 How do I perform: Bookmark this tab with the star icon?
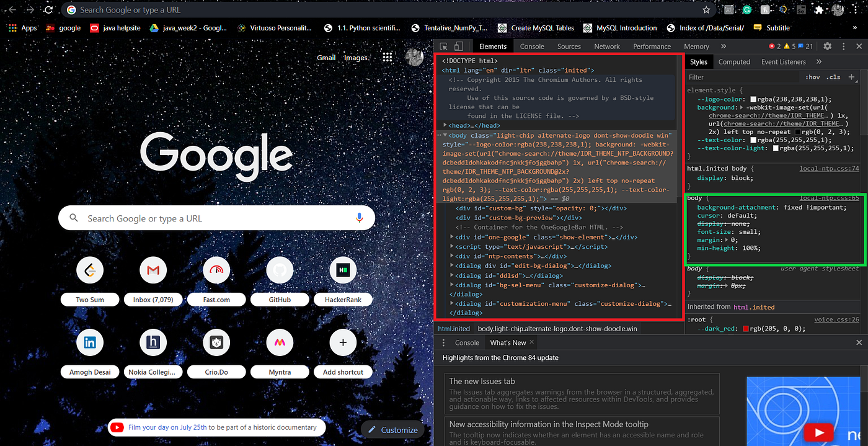click(706, 10)
